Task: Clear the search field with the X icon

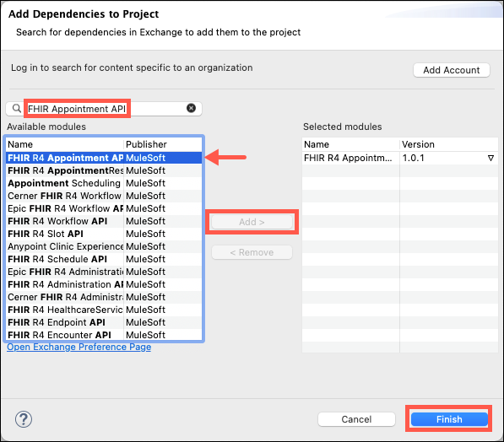Action: pos(191,108)
